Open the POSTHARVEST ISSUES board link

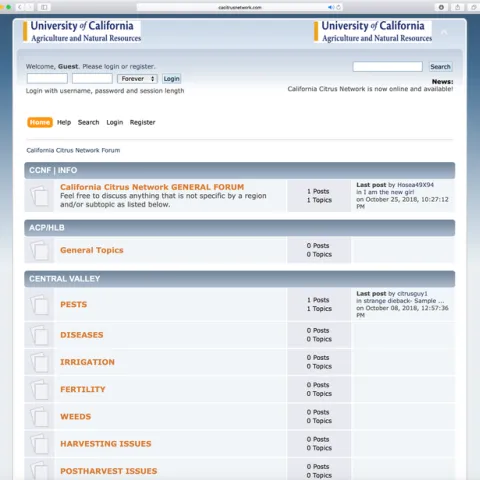[x=109, y=471]
